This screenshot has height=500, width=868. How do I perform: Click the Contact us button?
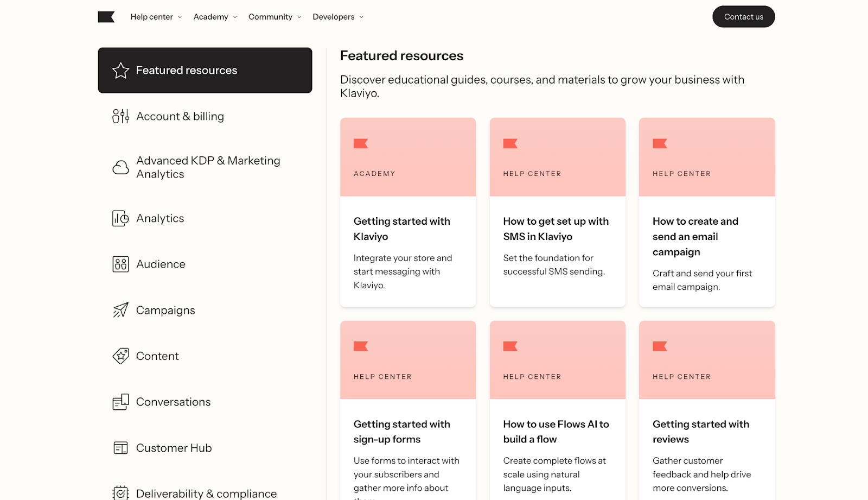[x=744, y=17]
